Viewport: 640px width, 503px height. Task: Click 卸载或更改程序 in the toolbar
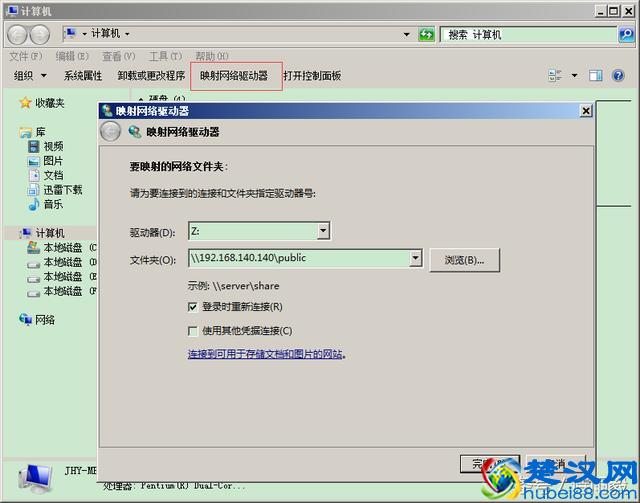point(151,76)
